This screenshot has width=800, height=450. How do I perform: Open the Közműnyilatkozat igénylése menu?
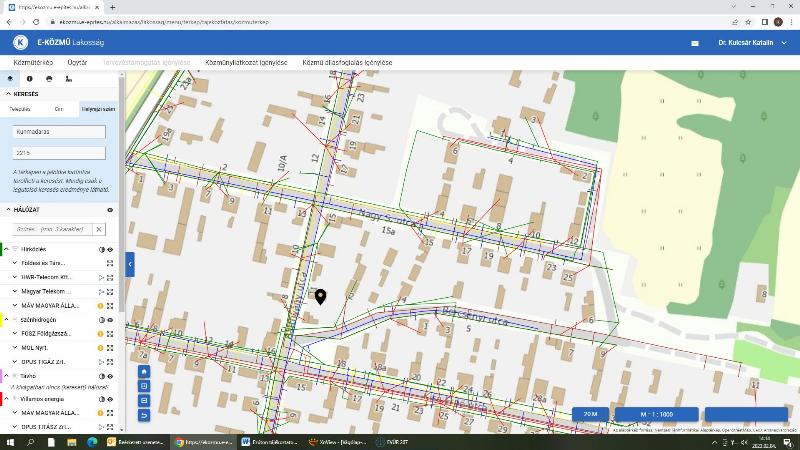246,63
